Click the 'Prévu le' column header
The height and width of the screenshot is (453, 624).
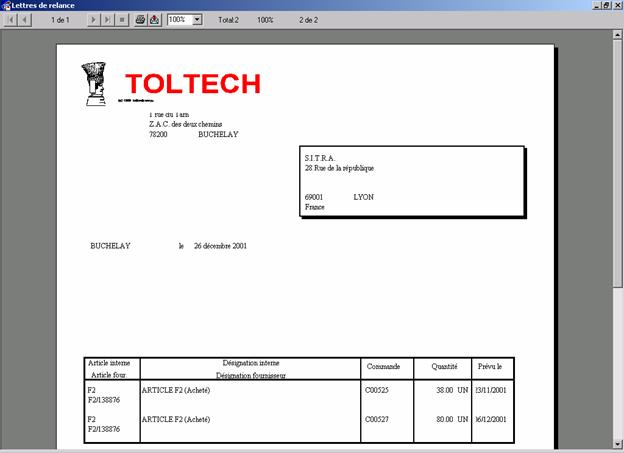490,367
